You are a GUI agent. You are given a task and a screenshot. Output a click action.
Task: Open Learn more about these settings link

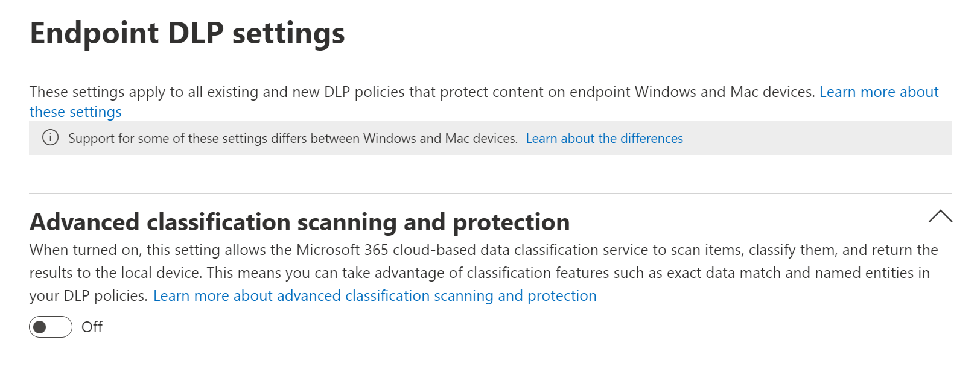879,92
